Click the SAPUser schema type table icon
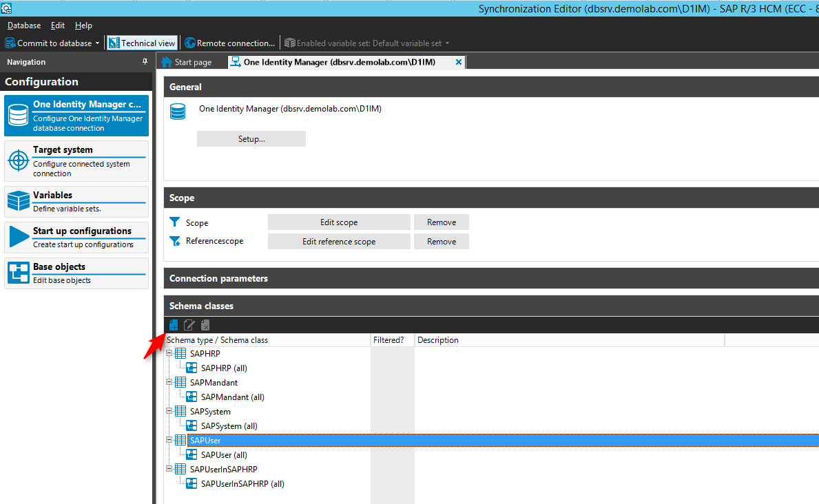This screenshot has height=504, width=819. (180, 440)
